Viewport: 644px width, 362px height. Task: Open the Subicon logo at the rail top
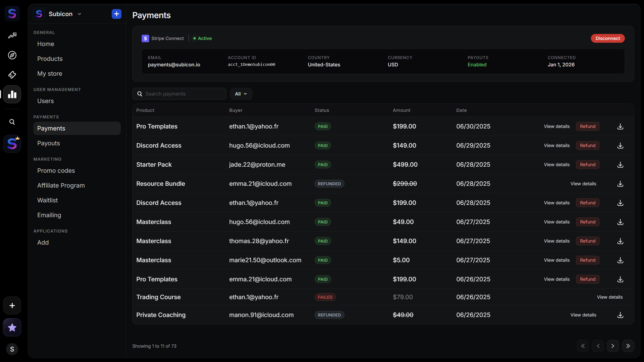point(12,14)
